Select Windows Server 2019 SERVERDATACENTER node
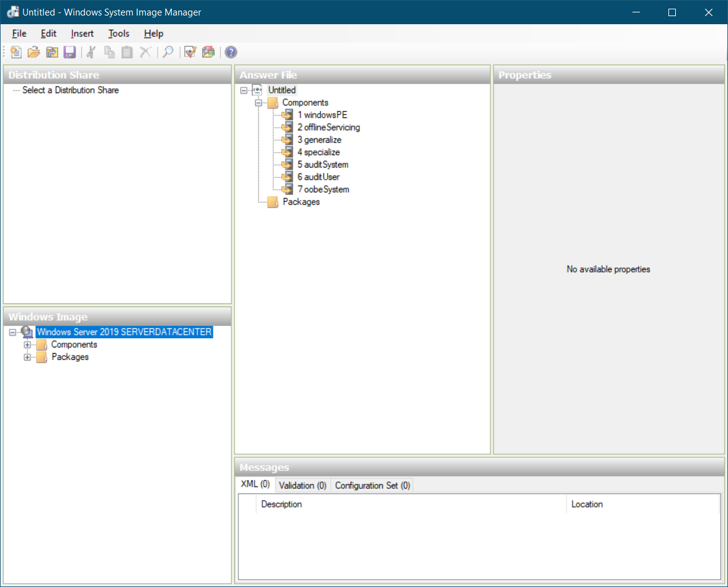Screen dimensions: 728x587 [x=124, y=332]
